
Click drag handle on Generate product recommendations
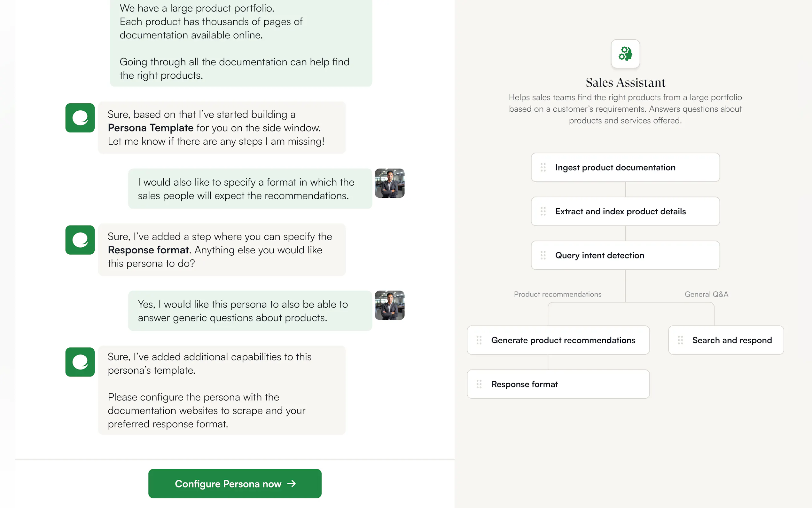click(479, 340)
